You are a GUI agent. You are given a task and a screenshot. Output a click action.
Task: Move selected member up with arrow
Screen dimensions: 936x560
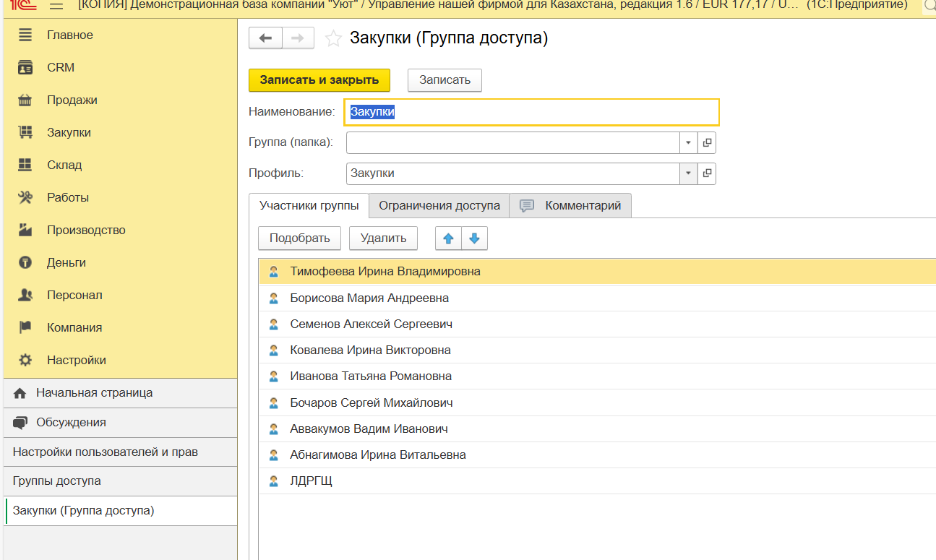click(x=448, y=238)
